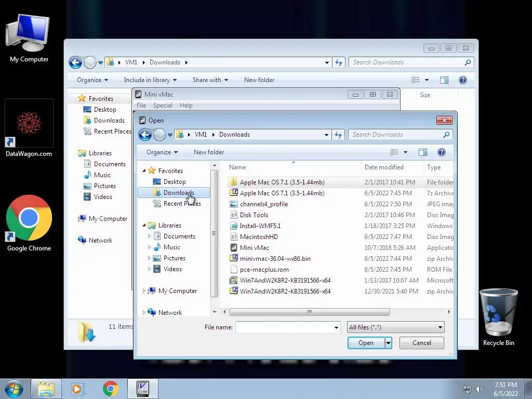Select the Apple Mac OS 7.1 folder icon
This screenshot has width=532, height=399.
tap(233, 182)
